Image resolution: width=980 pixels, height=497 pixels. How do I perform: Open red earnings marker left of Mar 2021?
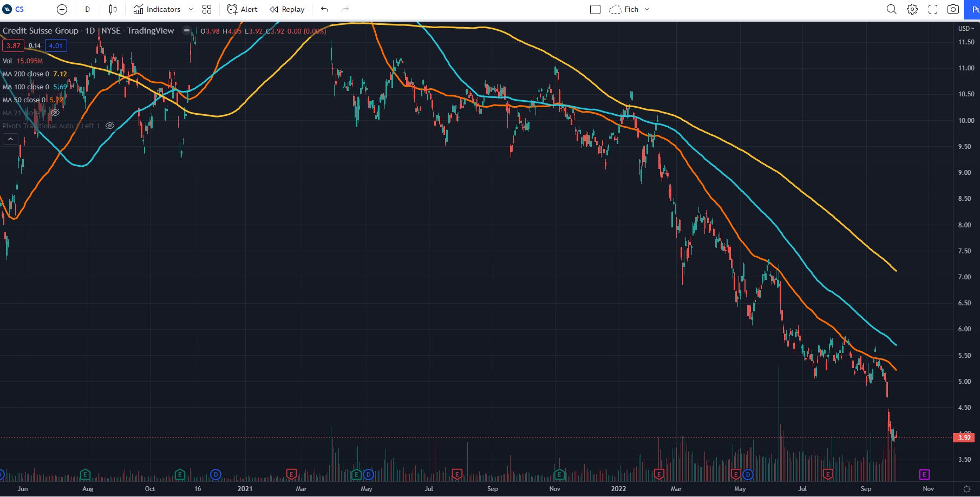coord(291,474)
